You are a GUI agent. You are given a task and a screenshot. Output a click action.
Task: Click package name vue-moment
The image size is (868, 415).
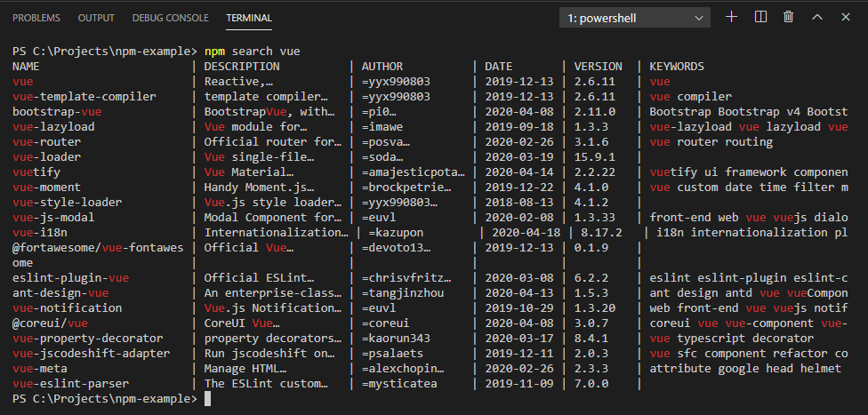[x=46, y=187]
